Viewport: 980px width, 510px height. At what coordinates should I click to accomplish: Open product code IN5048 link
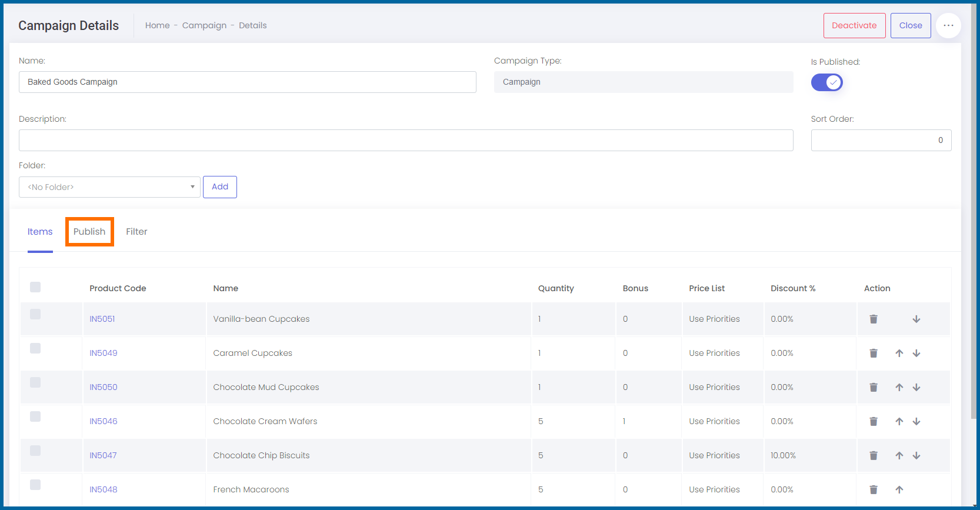104,489
